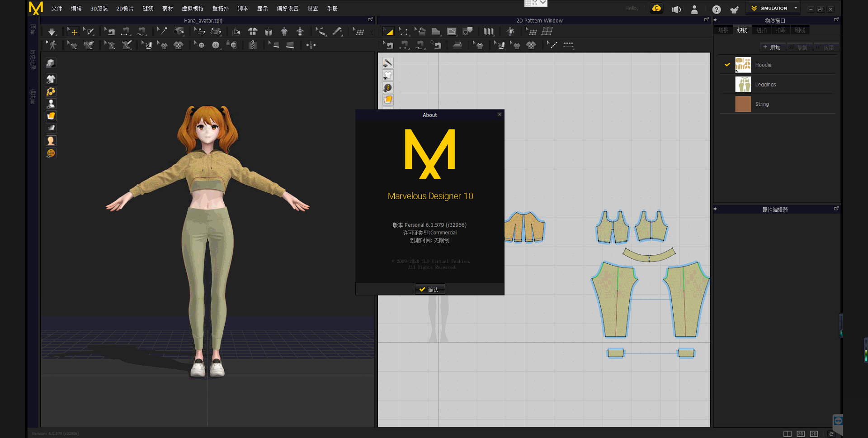Screen dimensions: 868x438
Task: Open the 文件 menu
Action: pos(57,9)
